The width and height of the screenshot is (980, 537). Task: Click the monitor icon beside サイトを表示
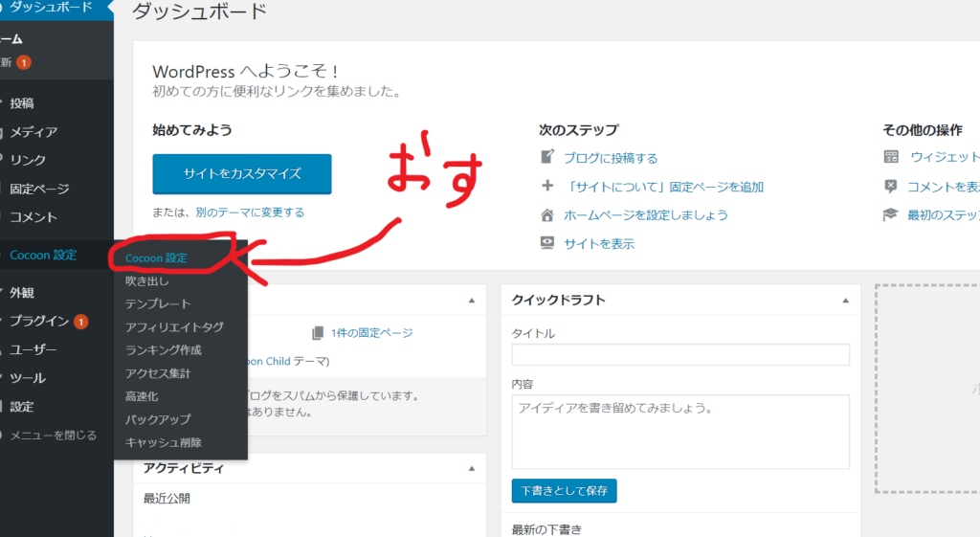(x=547, y=243)
